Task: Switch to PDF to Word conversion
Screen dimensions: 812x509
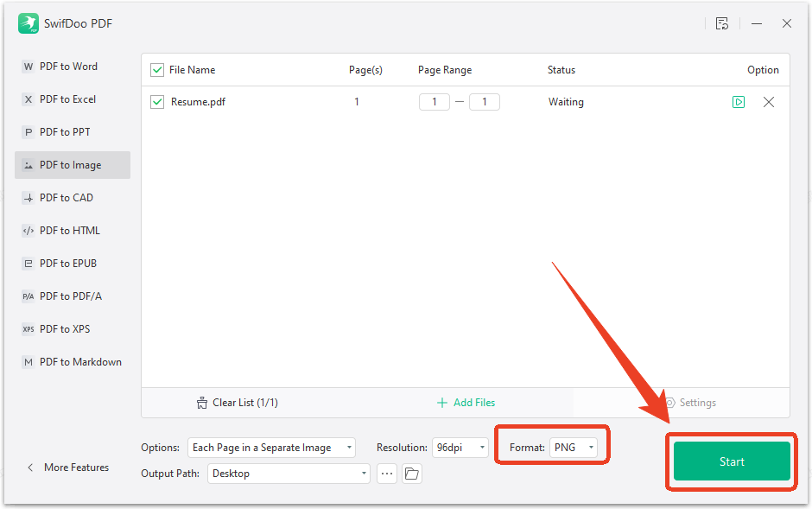Action: (73, 67)
